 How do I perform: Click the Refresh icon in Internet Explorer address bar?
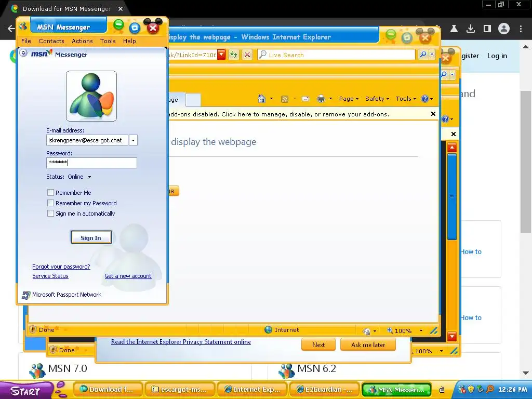[x=234, y=54]
